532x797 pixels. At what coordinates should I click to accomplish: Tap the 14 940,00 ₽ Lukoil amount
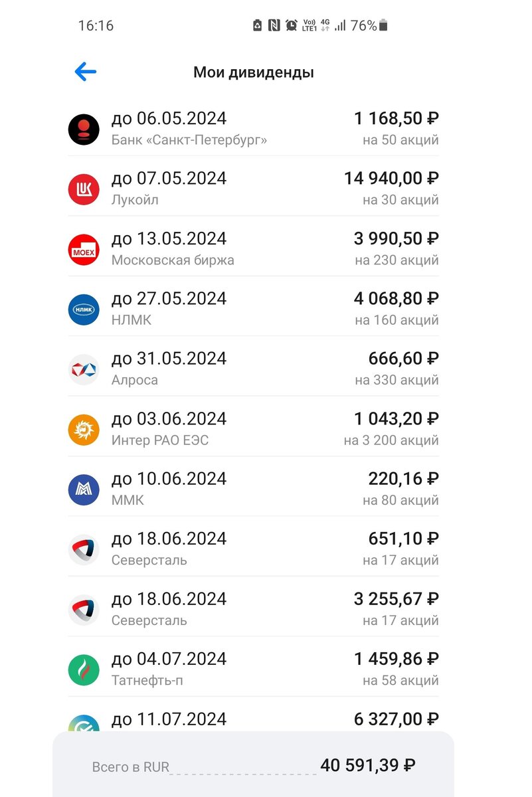(391, 179)
